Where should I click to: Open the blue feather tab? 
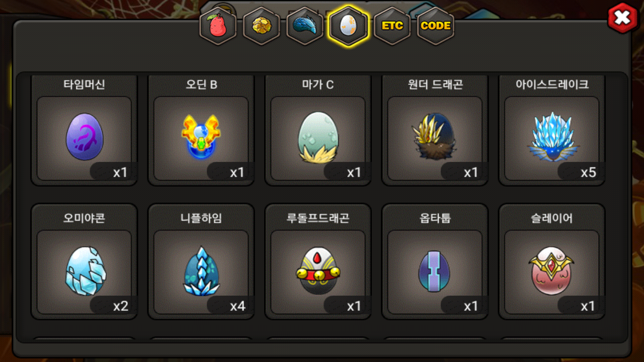(305, 26)
